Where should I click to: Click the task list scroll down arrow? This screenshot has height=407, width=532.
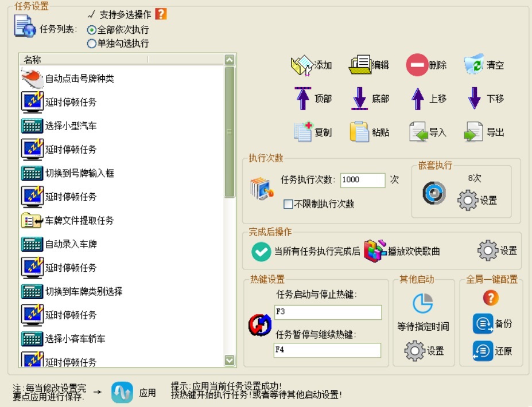[230, 361]
